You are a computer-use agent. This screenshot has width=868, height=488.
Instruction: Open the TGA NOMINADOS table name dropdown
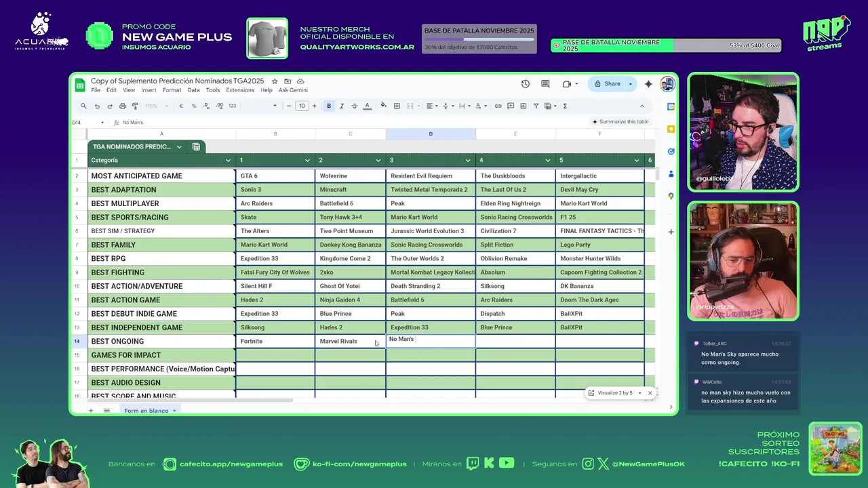click(179, 146)
